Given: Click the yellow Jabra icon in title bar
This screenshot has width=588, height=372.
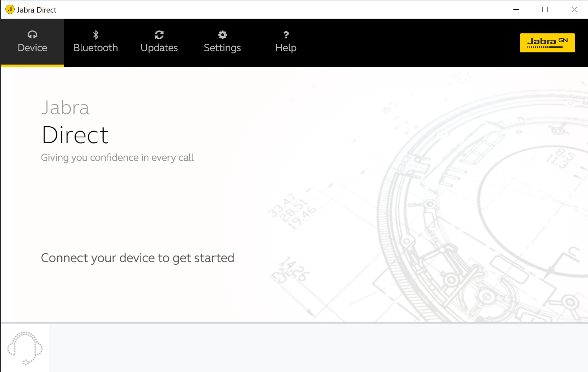Looking at the screenshot, I should tap(10, 10).
